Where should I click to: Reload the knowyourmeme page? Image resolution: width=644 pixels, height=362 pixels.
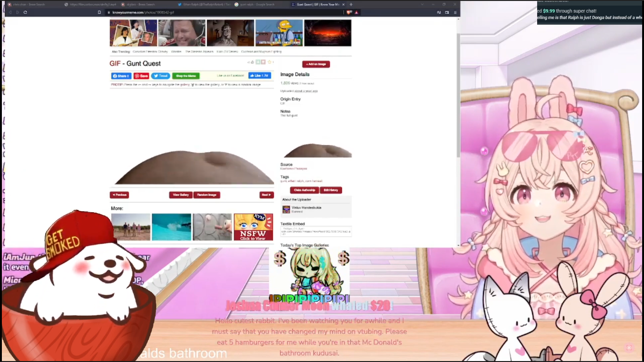point(25,12)
